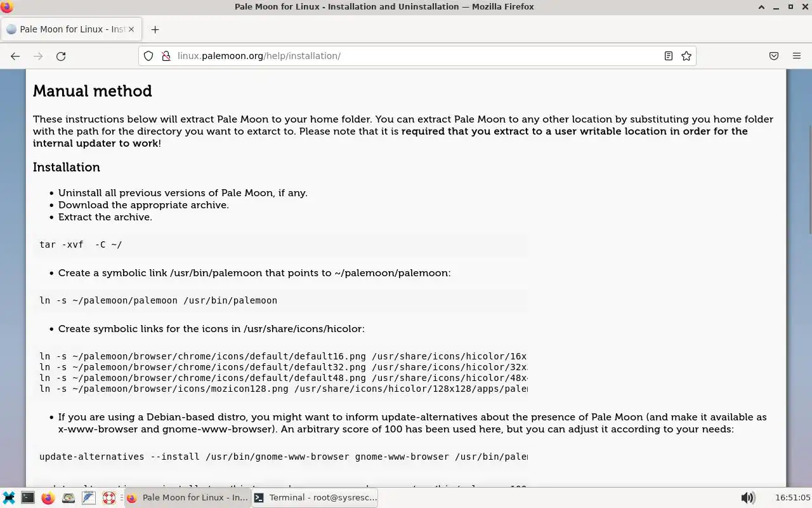The image size is (812, 508).
Task: Open a new tab with plus button
Action: click(x=155, y=29)
